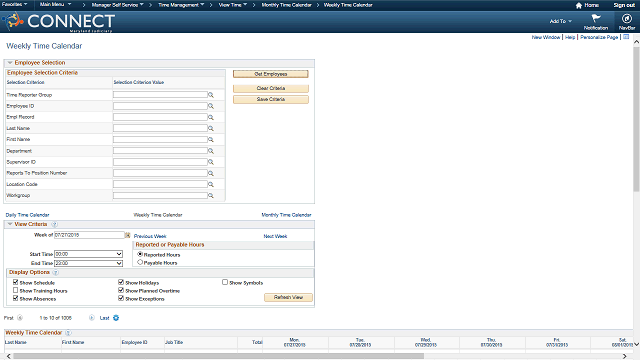Click View Criteria help icon

(x=54, y=224)
